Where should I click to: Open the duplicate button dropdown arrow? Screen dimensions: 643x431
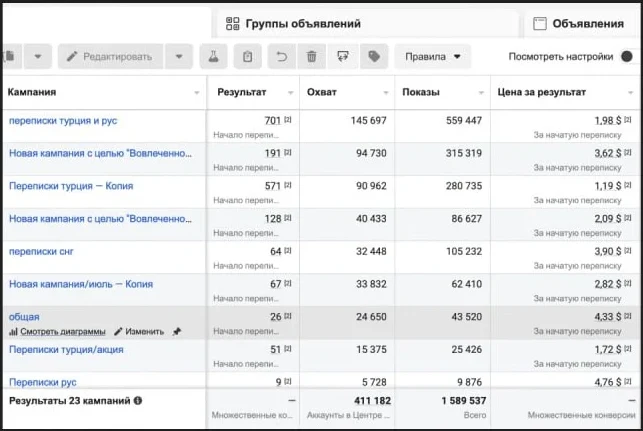(x=38, y=56)
